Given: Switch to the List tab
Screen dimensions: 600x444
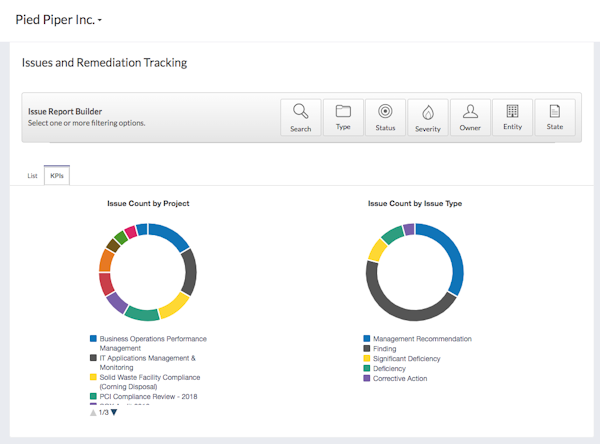Looking at the screenshot, I should point(32,175).
